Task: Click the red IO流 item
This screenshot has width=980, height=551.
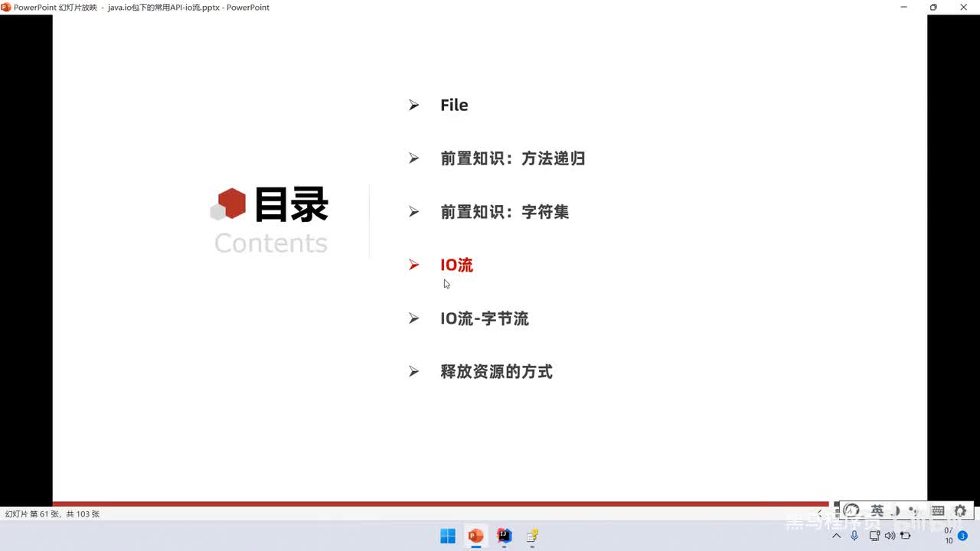Action: point(457,265)
